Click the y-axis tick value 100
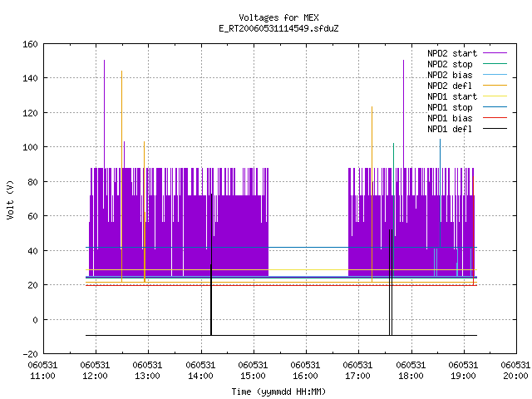This screenshot has height=399, width=532. pyautogui.click(x=30, y=147)
